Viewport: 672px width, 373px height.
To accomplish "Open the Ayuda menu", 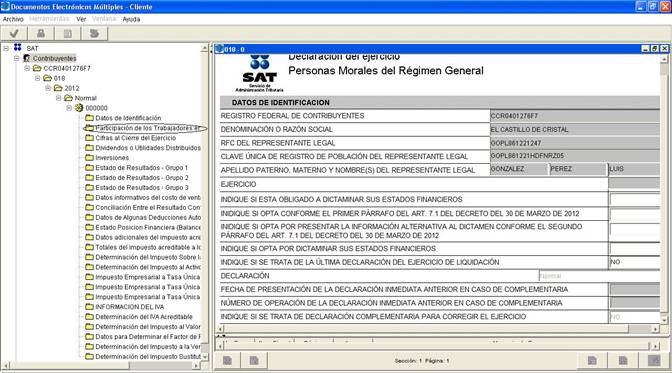I will pos(131,19).
